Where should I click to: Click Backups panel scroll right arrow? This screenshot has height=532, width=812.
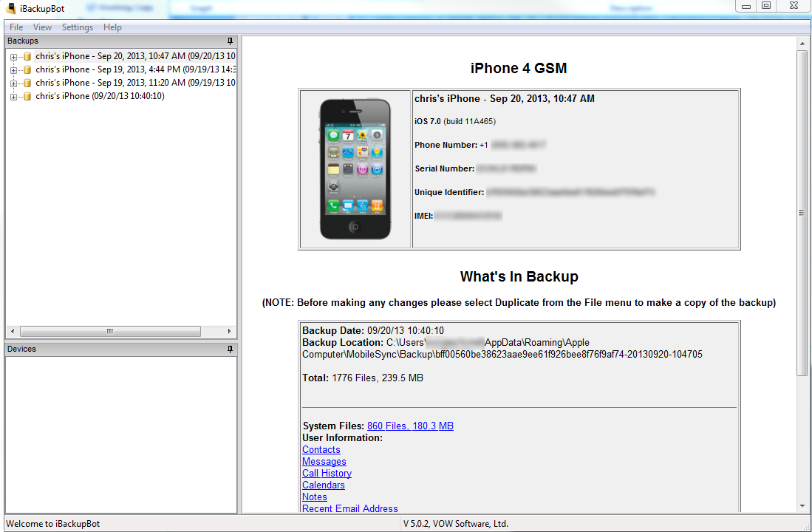tap(229, 332)
